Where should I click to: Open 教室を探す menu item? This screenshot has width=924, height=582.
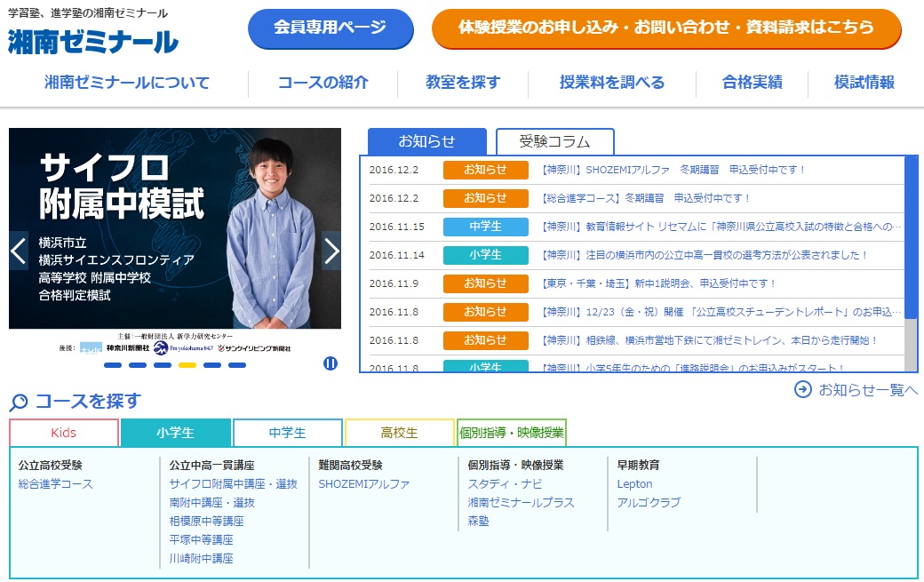[x=463, y=83]
